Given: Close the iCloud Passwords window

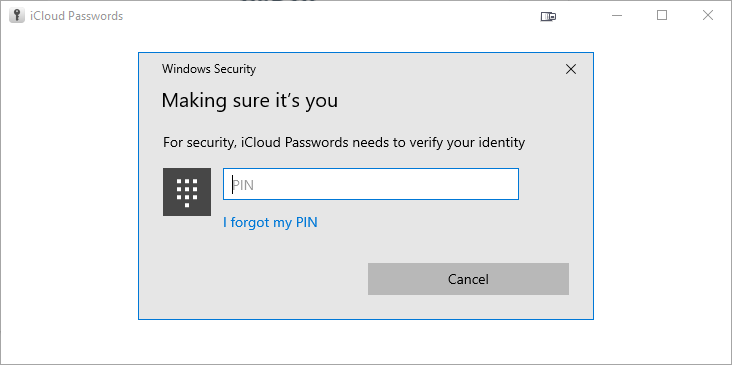Looking at the screenshot, I should tap(708, 15).
